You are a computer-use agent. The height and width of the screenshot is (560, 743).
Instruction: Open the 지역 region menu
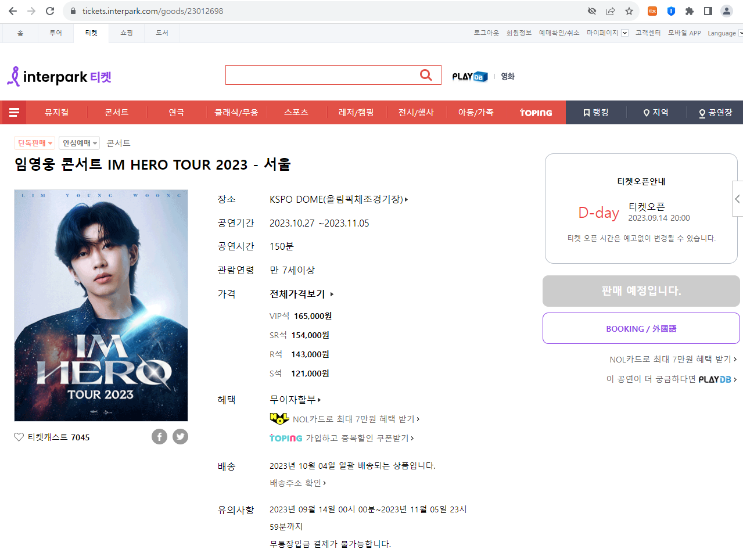[x=656, y=113]
